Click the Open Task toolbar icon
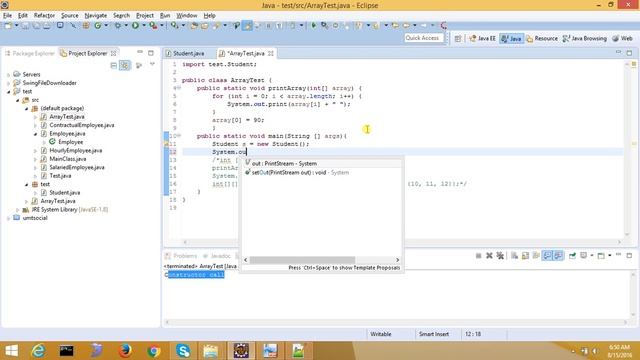Screen dimensions: 640x360 204,26
